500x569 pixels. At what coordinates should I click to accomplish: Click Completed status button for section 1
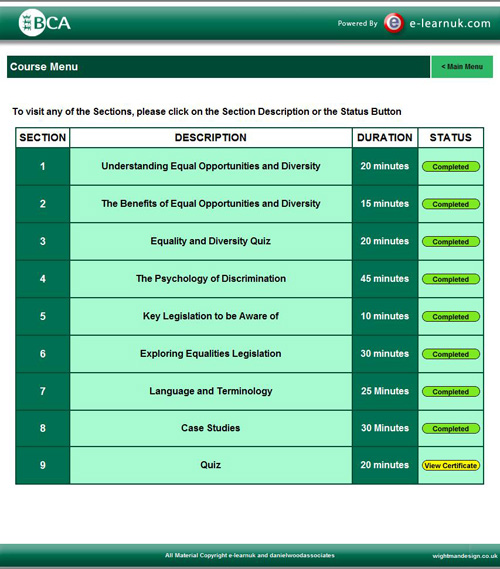click(x=451, y=167)
